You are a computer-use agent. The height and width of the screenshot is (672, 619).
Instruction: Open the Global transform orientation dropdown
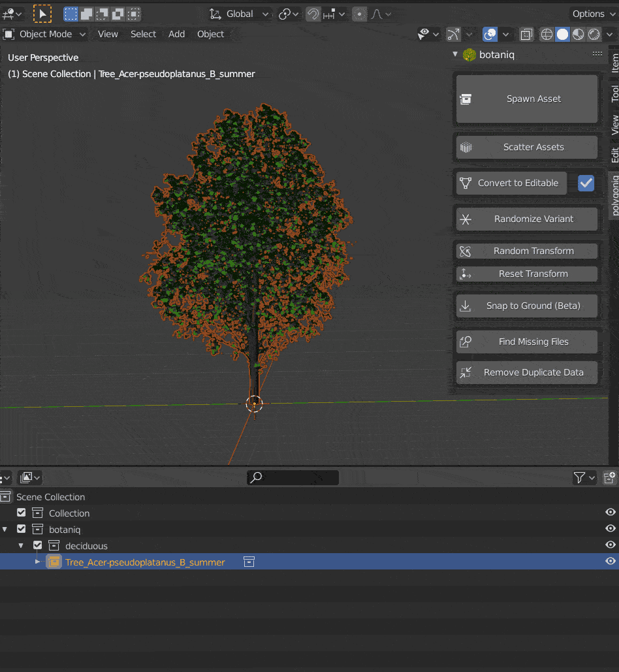240,14
